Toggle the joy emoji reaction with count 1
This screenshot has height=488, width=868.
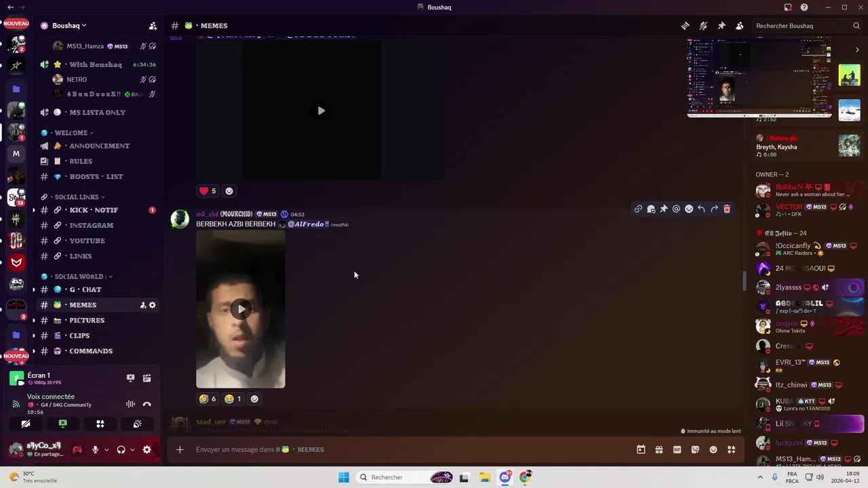pos(233,399)
